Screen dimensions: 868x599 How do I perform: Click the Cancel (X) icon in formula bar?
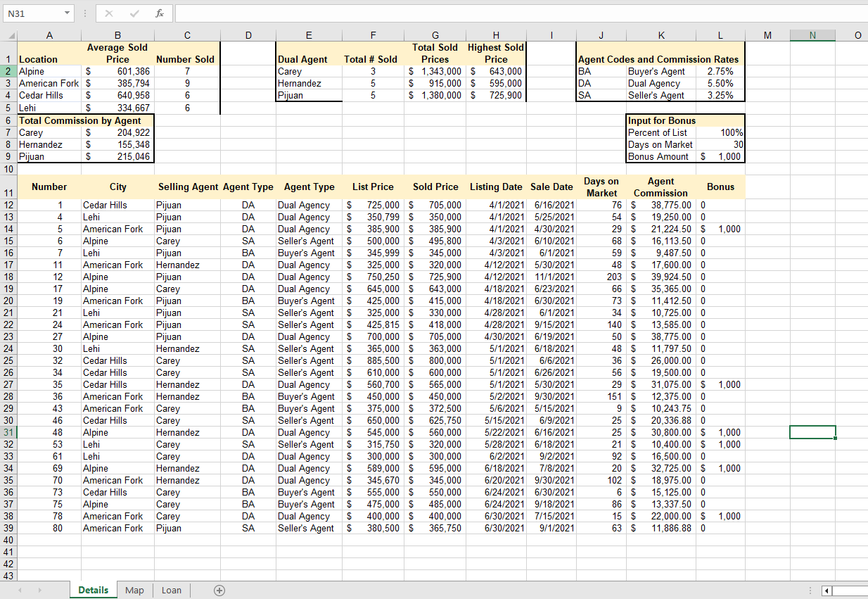(x=108, y=13)
